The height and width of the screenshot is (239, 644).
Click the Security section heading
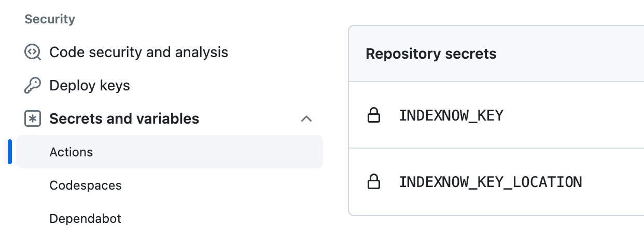(x=50, y=19)
